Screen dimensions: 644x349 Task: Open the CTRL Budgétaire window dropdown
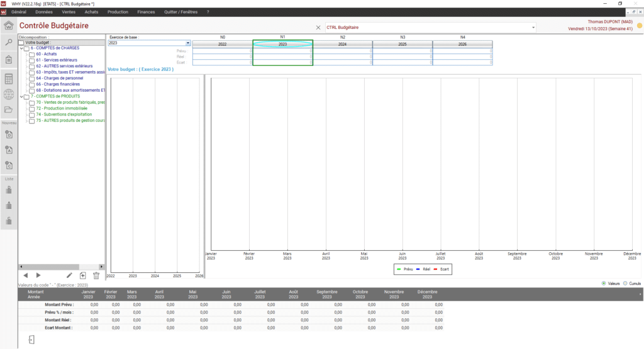point(533,28)
